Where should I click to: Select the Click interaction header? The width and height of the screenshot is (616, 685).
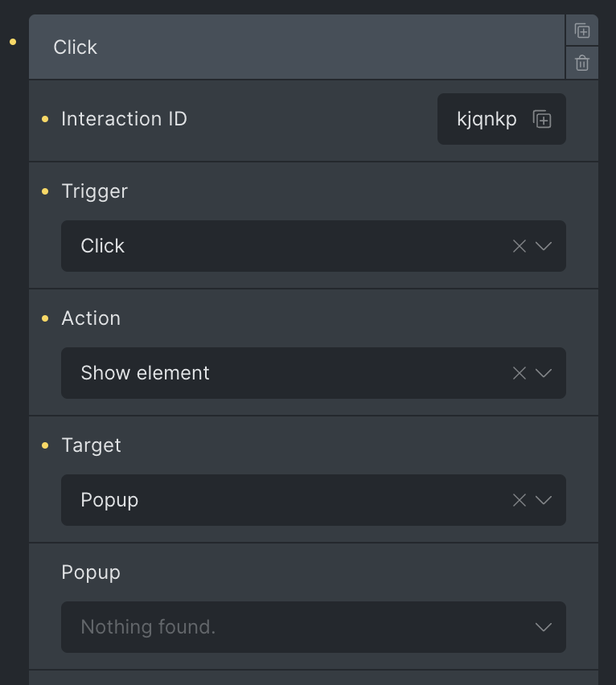click(x=297, y=47)
